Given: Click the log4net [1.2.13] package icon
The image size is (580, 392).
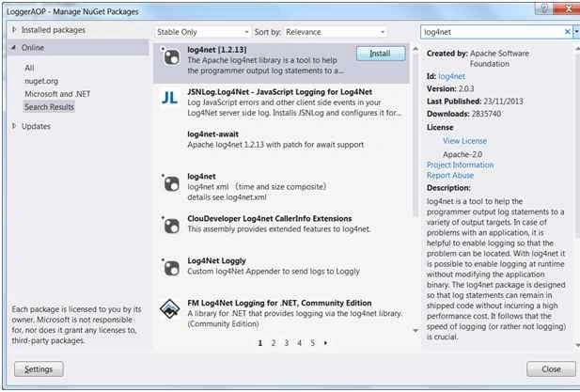Looking at the screenshot, I should [170, 57].
